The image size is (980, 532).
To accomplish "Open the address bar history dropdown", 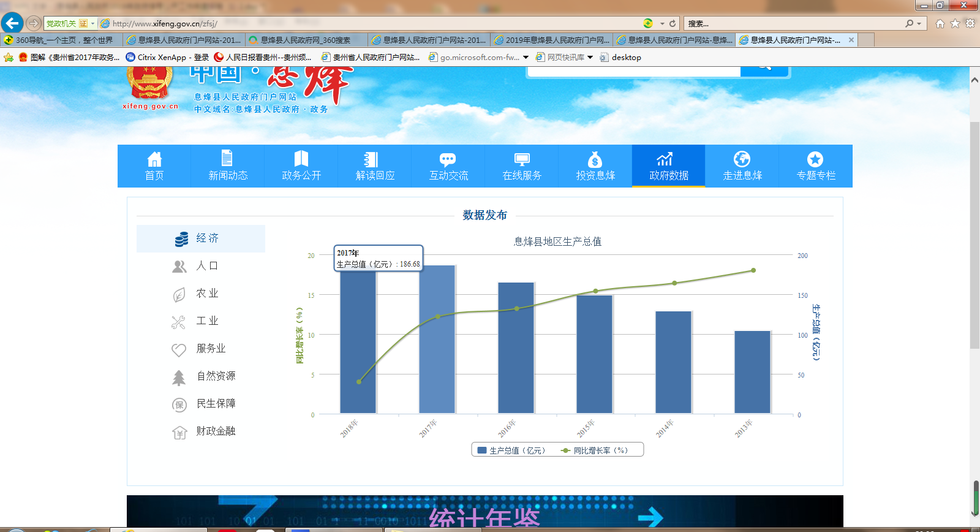I will click(662, 24).
